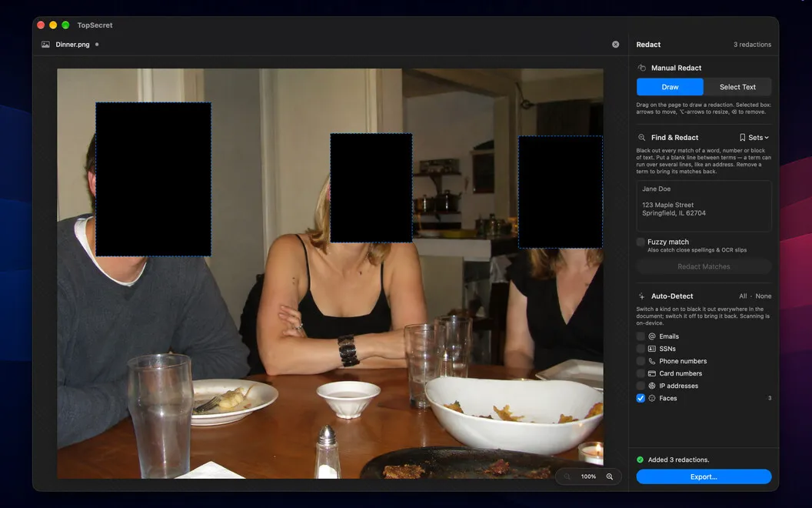Click the Auto-Detect sparkle icon
This screenshot has height=508, width=812.
[x=641, y=296]
